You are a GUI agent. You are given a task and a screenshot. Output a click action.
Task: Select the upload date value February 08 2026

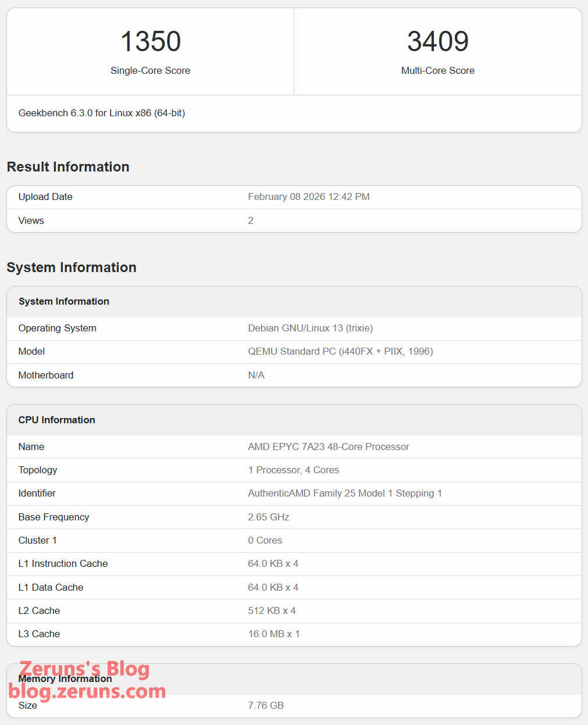pyautogui.click(x=308, y=197)
